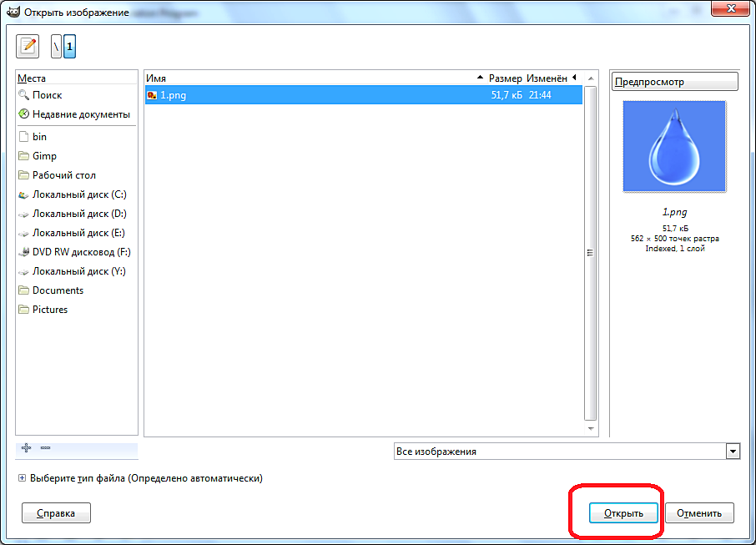
Task: Open the Documents folder bookmark
Action: point(77,290)
